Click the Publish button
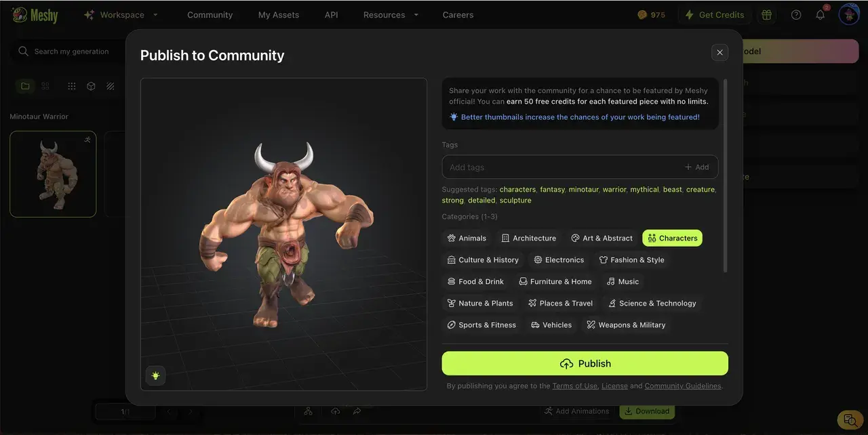Viewport: 868px width, 435px height. [585, 363]
